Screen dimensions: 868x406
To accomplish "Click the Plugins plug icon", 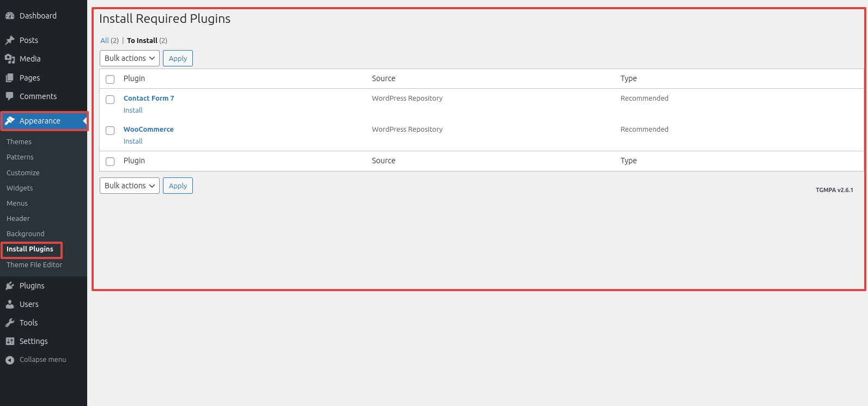I will (x=10, y=286).
